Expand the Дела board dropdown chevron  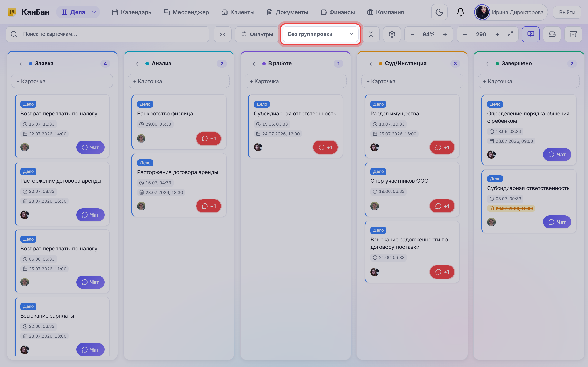[x=94, y=12]
